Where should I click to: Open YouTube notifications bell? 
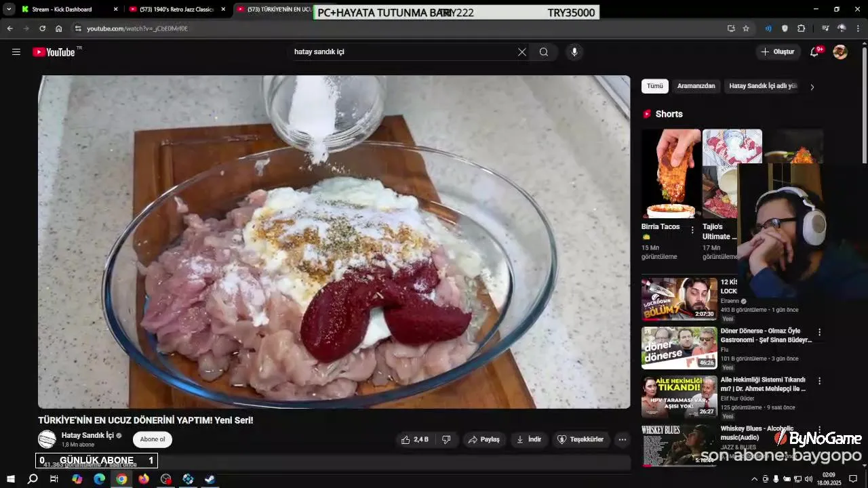(x=815, y=52)
